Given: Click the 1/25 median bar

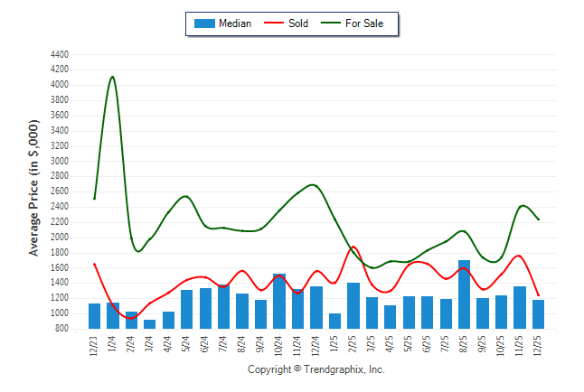Looking at the screenshot, I should click(x=335, y=321).
